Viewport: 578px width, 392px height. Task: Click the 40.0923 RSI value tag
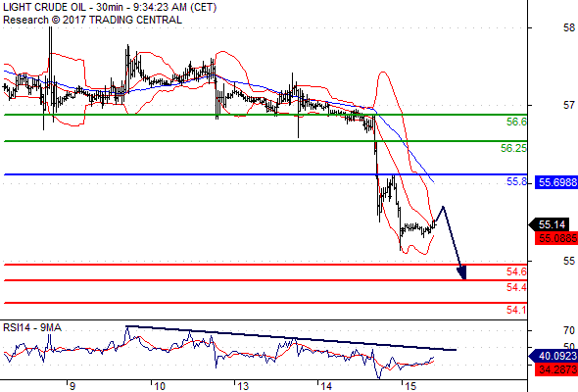click(x=553, y=356)
